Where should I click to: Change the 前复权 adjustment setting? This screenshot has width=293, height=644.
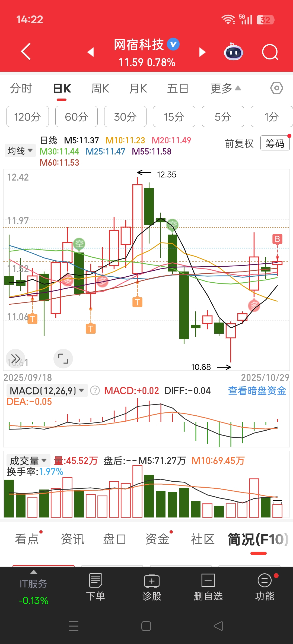point(239,143)
